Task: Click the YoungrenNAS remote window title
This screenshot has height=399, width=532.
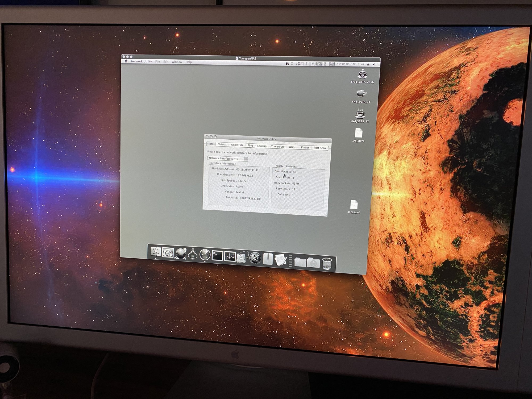Action: pyautogui.click(x=247, y=58)
